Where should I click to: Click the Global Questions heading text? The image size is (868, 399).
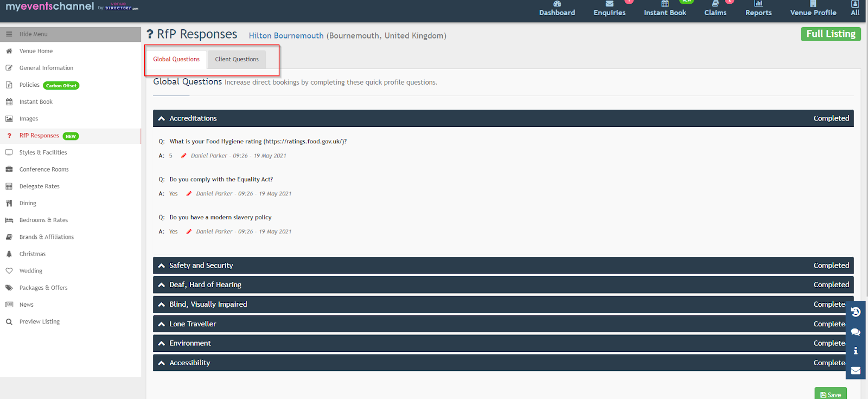tap(187, 81)
